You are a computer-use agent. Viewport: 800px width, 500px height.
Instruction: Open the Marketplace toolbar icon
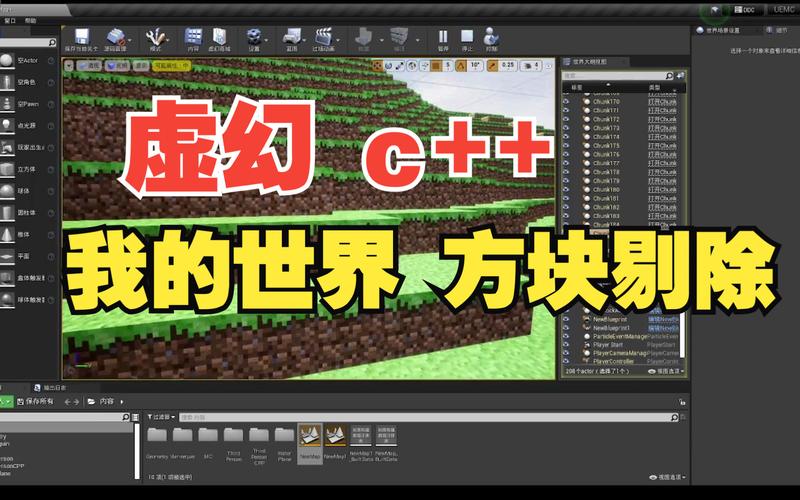click(219, 37)
